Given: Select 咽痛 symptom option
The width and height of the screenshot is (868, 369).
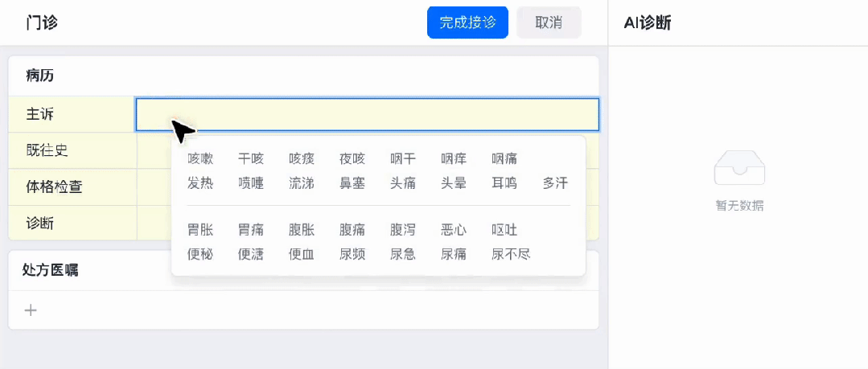Looking at the screenshot, I should (504, 159).
